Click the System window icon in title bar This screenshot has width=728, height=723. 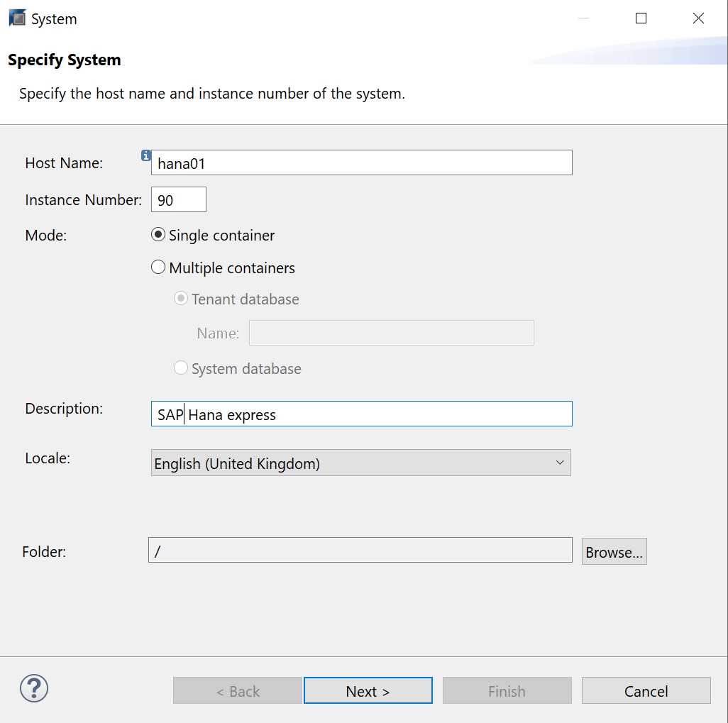click(x=17, y=19)
